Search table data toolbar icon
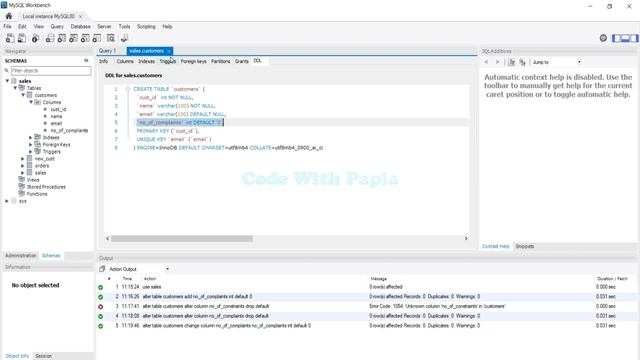Image resolution: width=640 pixels, height=360 pixels. click(111, 38)
